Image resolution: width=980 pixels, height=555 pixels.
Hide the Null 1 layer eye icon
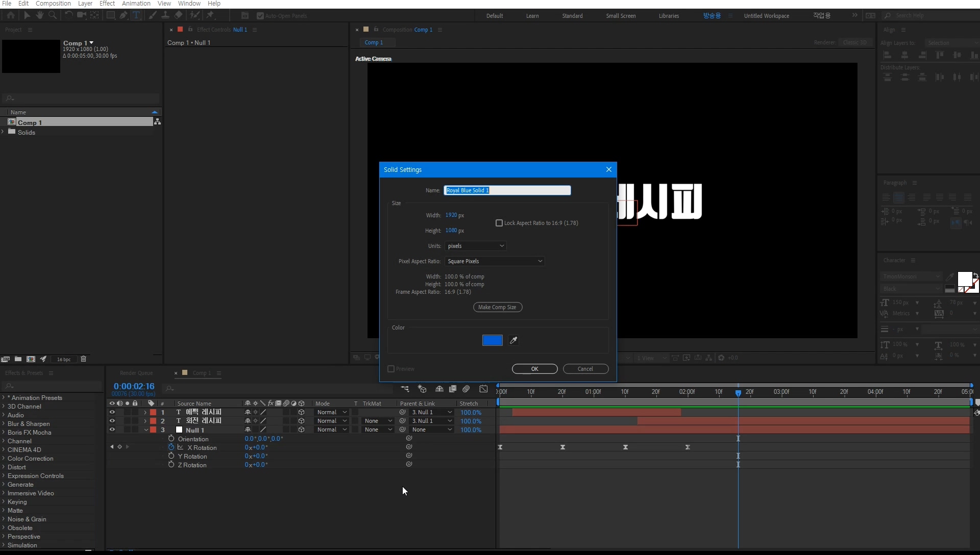click(x=112, y=430)
